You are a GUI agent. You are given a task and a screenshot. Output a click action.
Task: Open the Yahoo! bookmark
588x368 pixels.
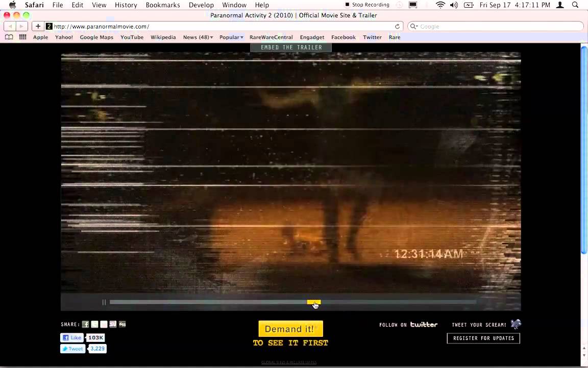pyautogui.click(x=64, y=37)
